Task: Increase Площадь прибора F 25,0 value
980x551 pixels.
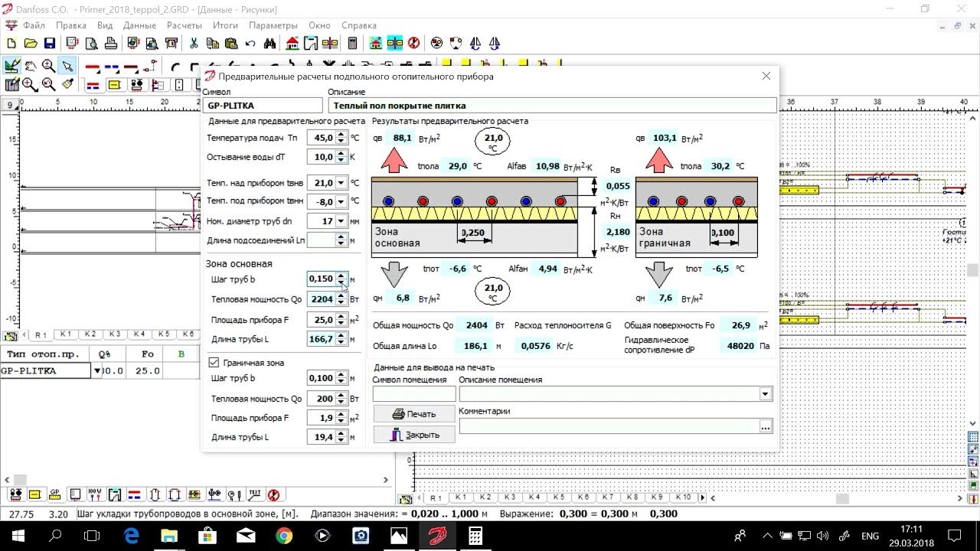Action: tap(341, 315)
